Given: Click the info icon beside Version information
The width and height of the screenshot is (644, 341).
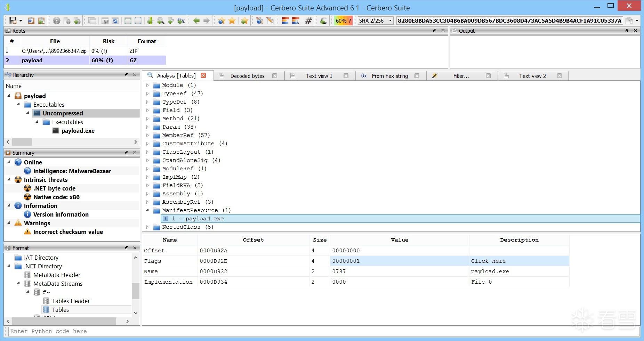Looking at the screenshot, I should point(27,214).
